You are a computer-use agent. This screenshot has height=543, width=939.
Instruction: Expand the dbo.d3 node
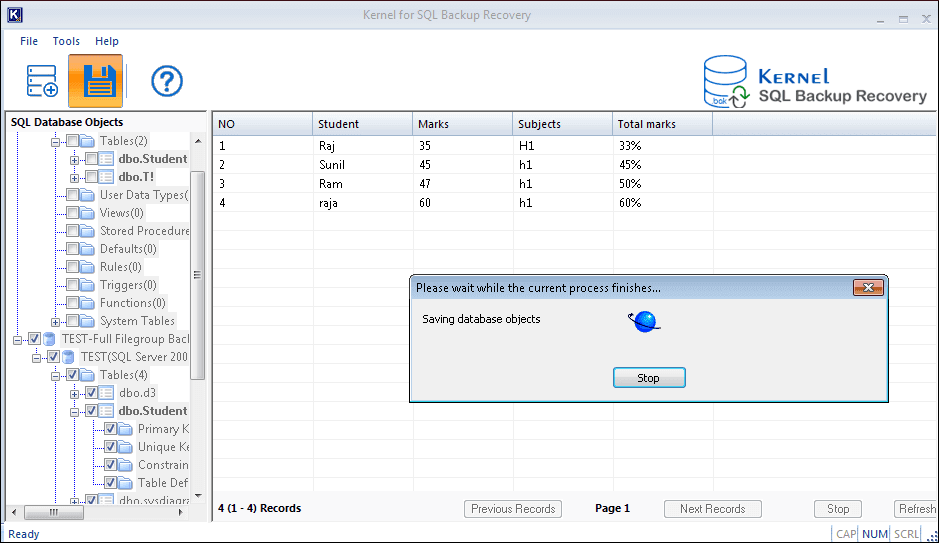coord(74,394)
